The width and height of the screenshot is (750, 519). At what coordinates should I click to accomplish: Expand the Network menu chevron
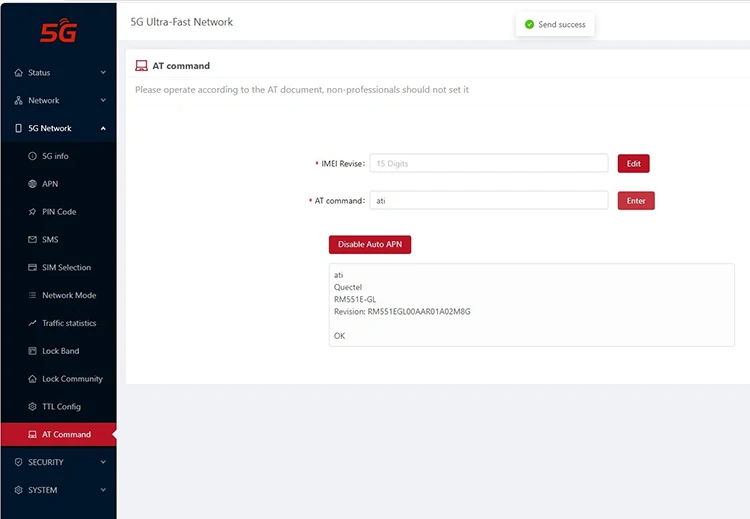[x=103, y=101]
